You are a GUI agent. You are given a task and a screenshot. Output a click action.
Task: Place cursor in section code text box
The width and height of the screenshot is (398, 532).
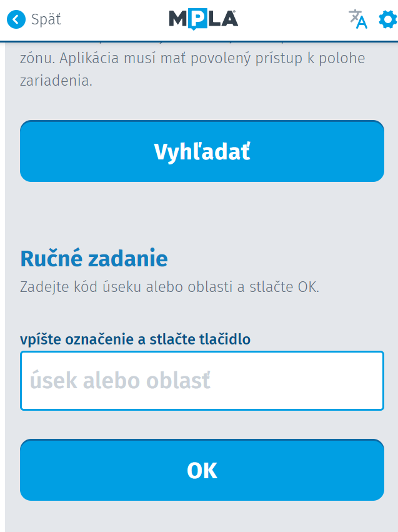202,381
